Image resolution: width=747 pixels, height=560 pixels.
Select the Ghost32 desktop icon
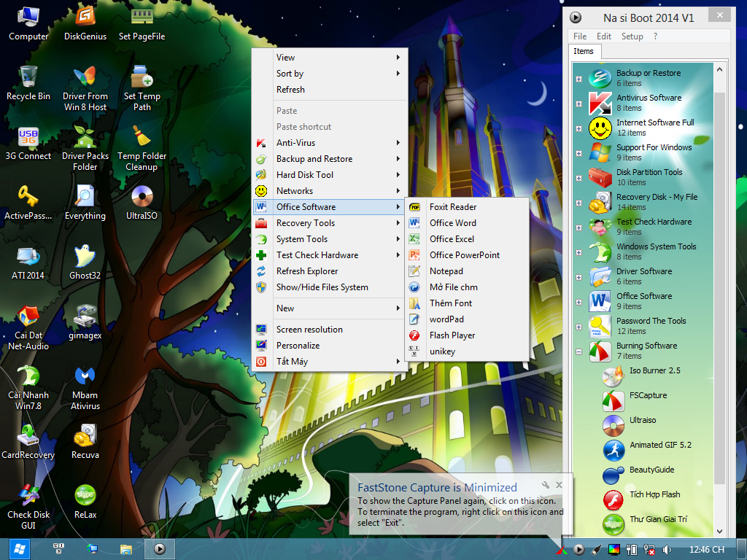85,262
